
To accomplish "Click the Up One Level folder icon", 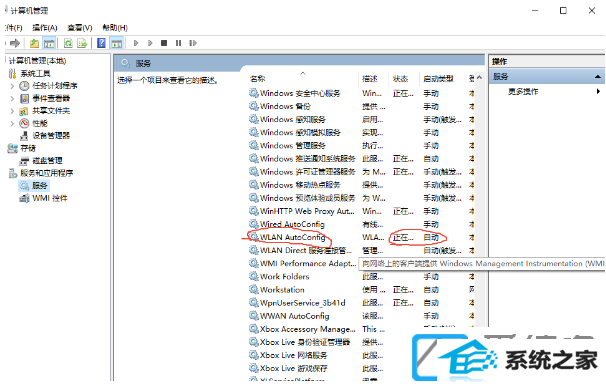I will point(34,43).
